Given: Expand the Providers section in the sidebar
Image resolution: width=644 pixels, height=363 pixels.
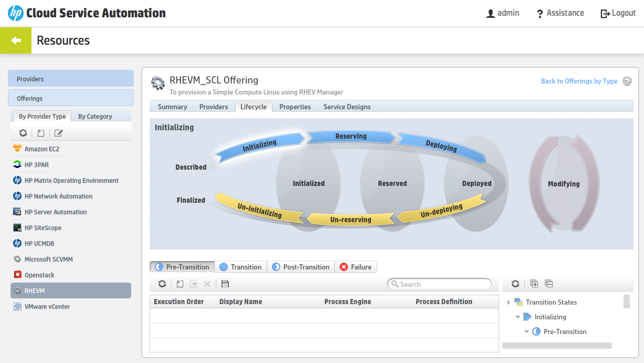Looking at the screenshot, I should point(71,79).
